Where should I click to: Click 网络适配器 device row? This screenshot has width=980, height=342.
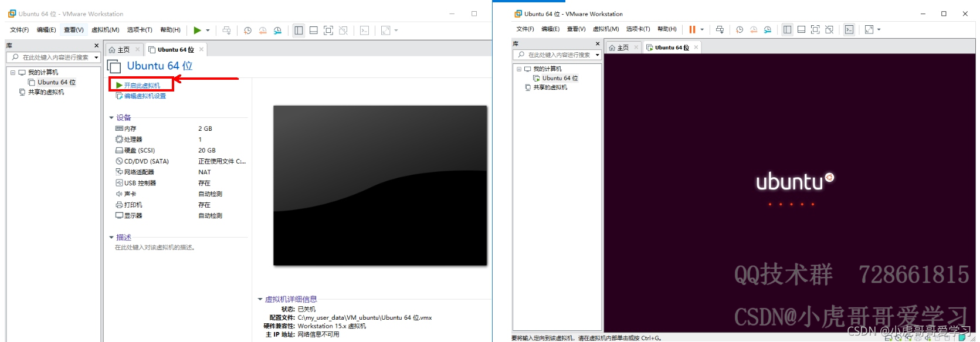click(181, 172)
